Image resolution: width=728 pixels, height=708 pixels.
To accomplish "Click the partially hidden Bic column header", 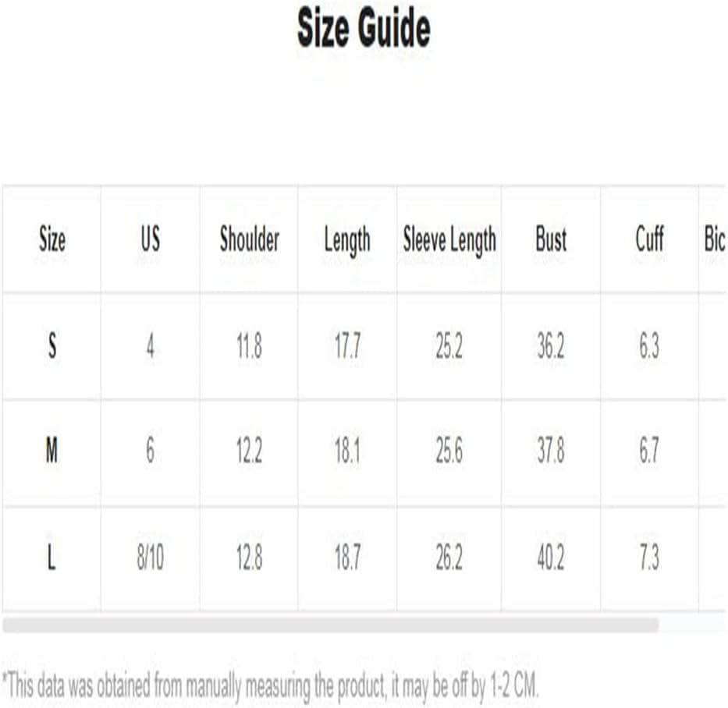I will pyautogui.click(x=714, y=239).
